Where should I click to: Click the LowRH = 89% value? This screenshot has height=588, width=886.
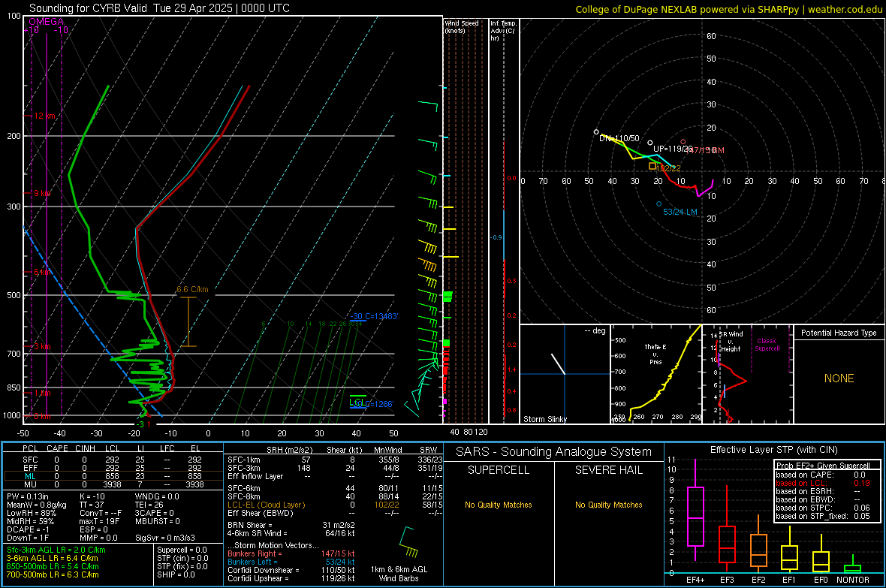tap(31, 513)
